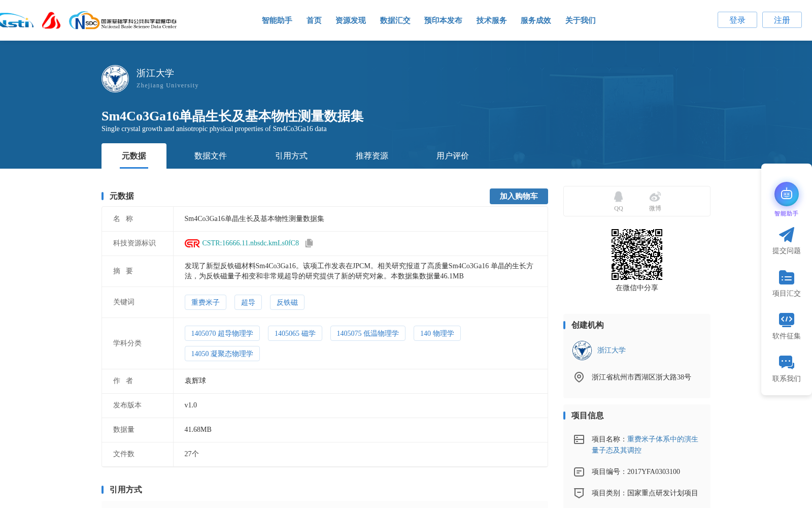
Task: Click the CSTR red logo icon
Action: pos(192,243)
